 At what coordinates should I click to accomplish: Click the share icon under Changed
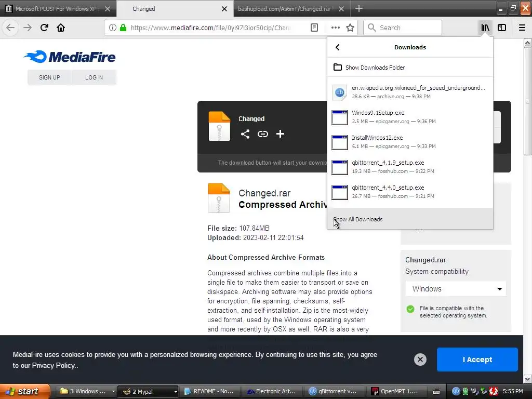(245, 134)
